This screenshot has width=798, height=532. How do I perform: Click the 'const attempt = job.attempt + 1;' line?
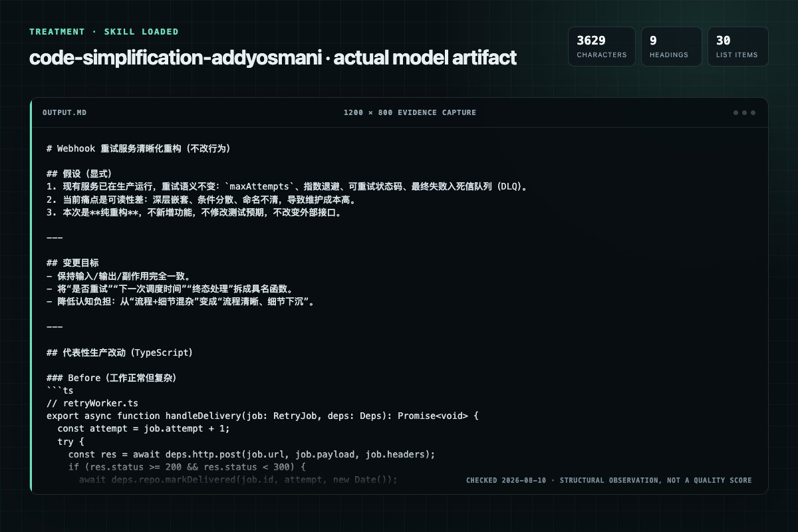tap(143, 429)
